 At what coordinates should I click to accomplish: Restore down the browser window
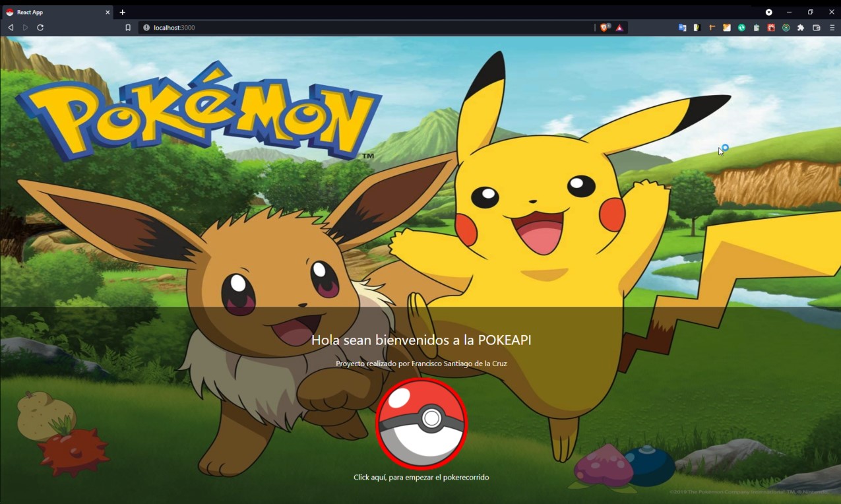[x=810, y=13]
